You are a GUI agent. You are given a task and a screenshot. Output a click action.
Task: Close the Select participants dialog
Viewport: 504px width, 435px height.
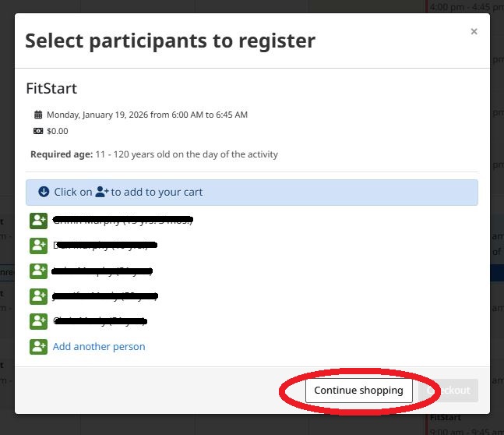[474, 32]
